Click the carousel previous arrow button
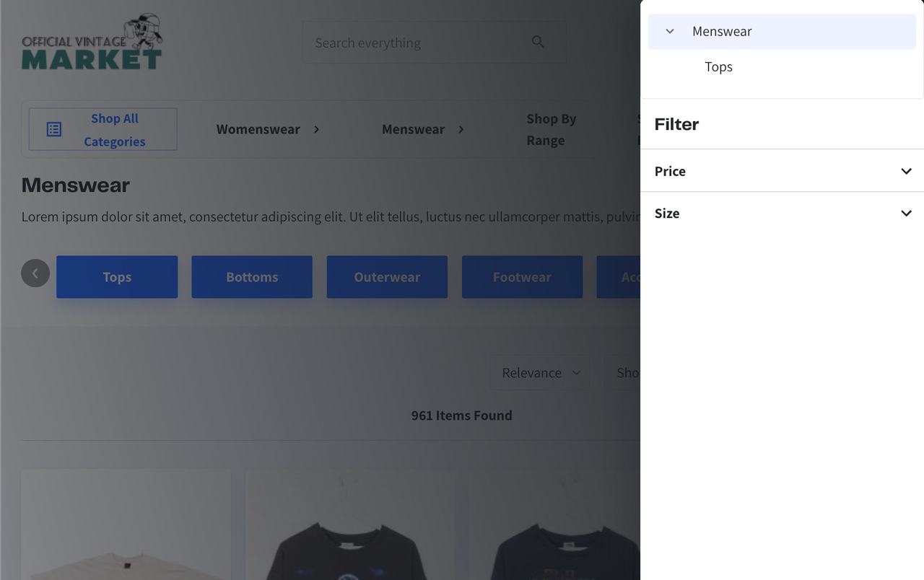Viewport: 924px width, 580px height. (x=35, y=273)
